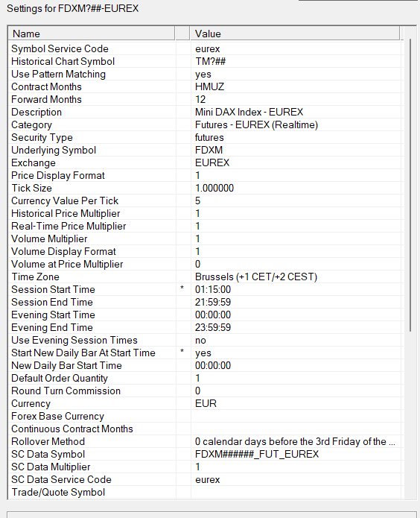Select the Symbol Service Code row
420x518 pixels.
pyautogui.click(x=206, y=49)
